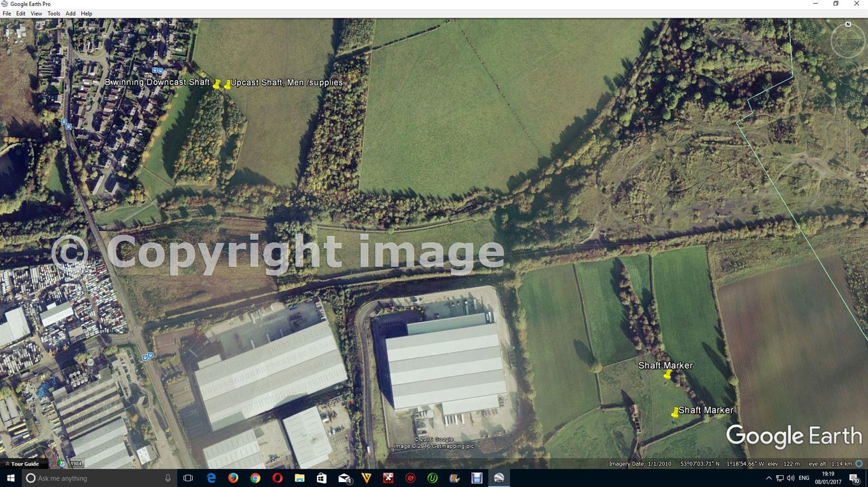Screen dimensions: 868x487
Task: Select the Upcast Shaft Men/supplies pushpin
Action: point(227,84)
